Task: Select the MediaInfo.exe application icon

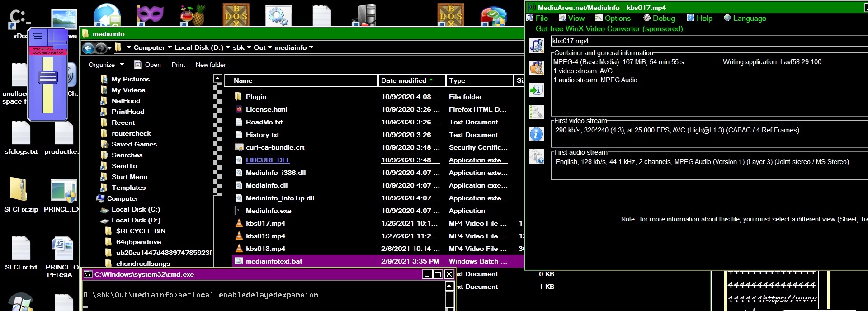Action: (239, 211)
